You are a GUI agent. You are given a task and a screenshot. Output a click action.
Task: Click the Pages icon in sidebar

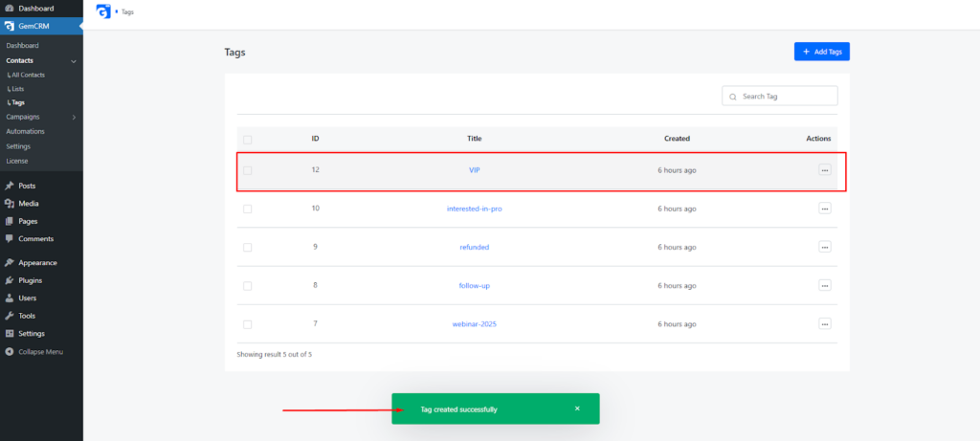click(x=10, y=221)
